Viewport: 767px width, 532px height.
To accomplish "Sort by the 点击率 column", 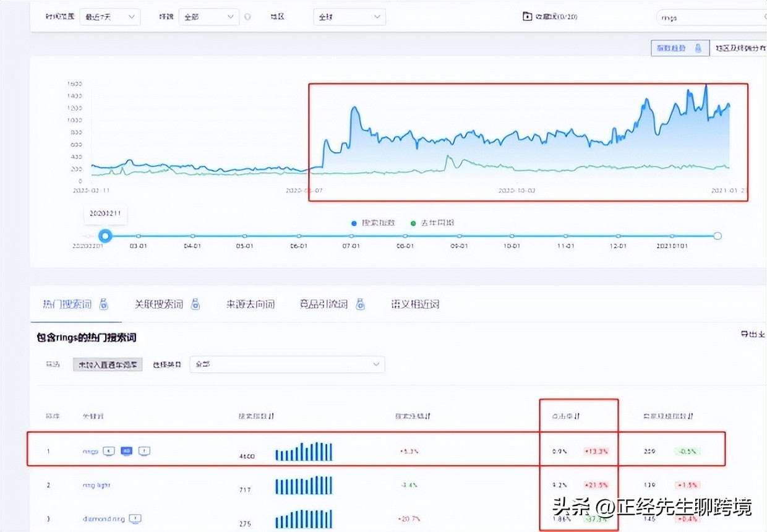I will (565, 416).
